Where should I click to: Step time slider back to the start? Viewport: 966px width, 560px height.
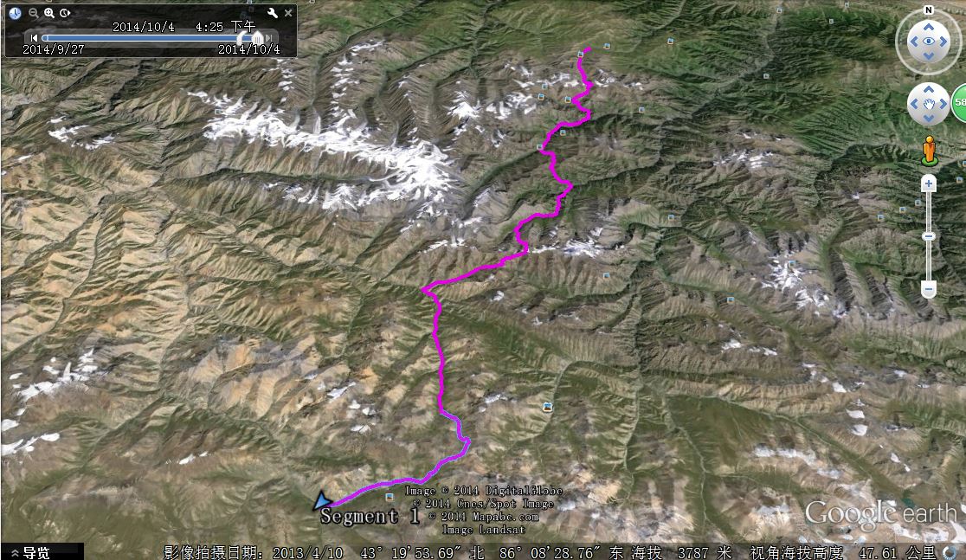click(34, 38)
